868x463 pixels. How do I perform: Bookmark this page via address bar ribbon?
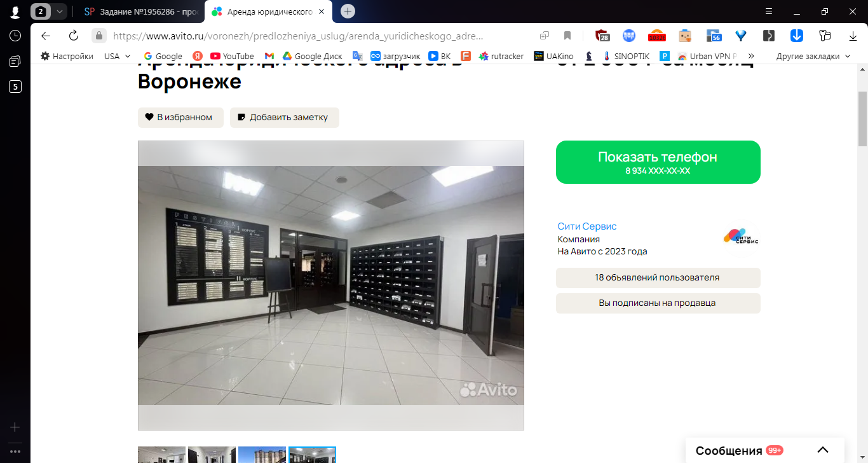pyautogui.click(x=567, y=36)
